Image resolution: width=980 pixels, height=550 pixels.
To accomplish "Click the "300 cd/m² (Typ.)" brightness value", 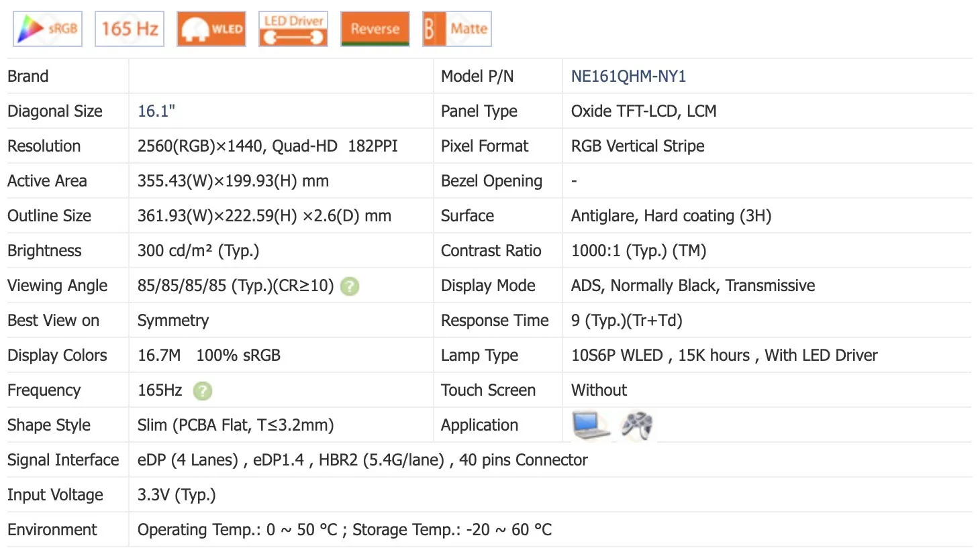I will (x=198, y=251).
